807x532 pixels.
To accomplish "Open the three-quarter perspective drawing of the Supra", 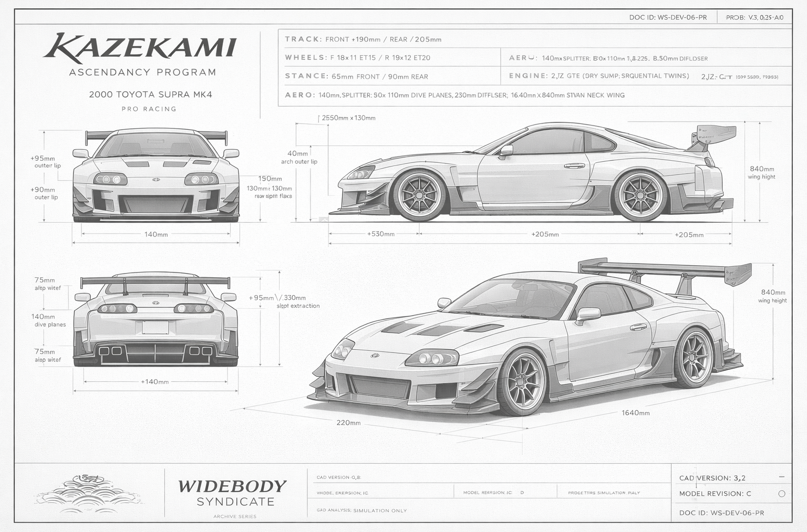I will tap(529, 337).
